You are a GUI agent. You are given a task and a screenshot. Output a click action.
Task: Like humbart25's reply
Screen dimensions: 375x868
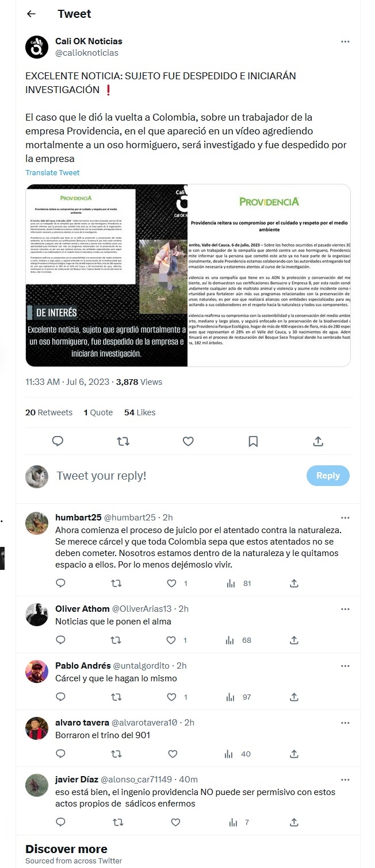[x=171, y=583]
